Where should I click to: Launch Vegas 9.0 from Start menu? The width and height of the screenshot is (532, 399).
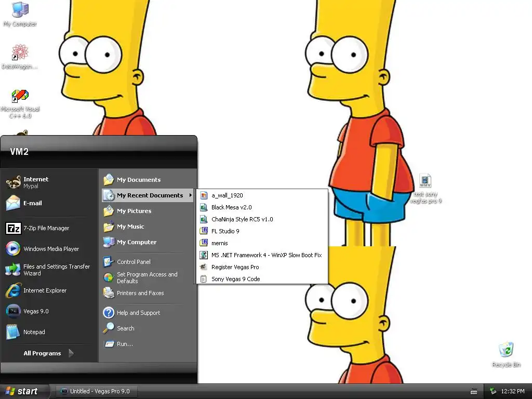click(49, 311)
